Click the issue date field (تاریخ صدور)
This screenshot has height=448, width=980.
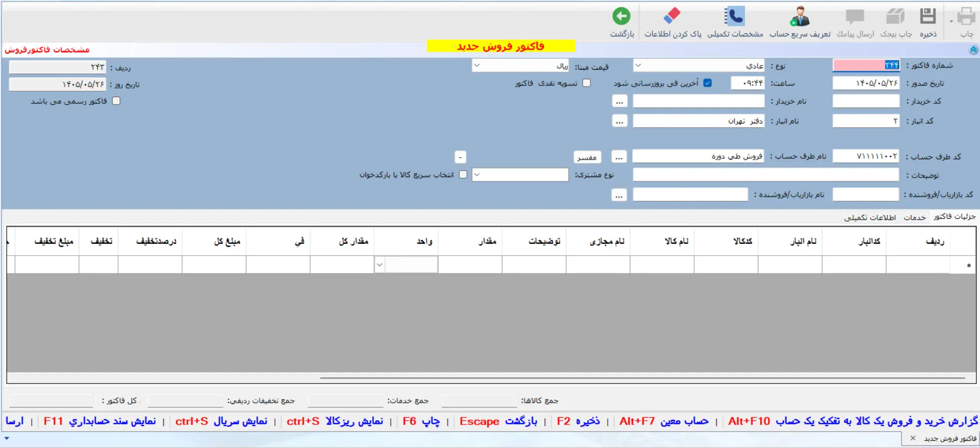pyautogui.click(x=866, y=83)
